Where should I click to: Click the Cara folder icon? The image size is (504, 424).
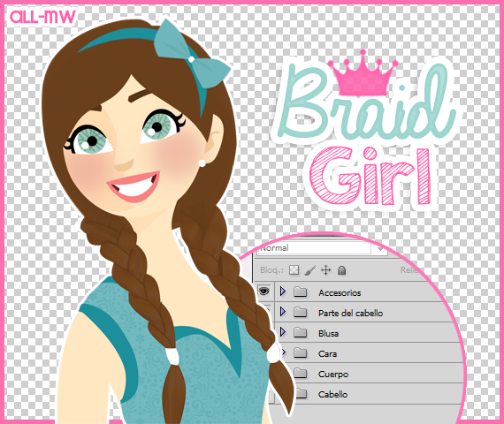coord(301,352)
